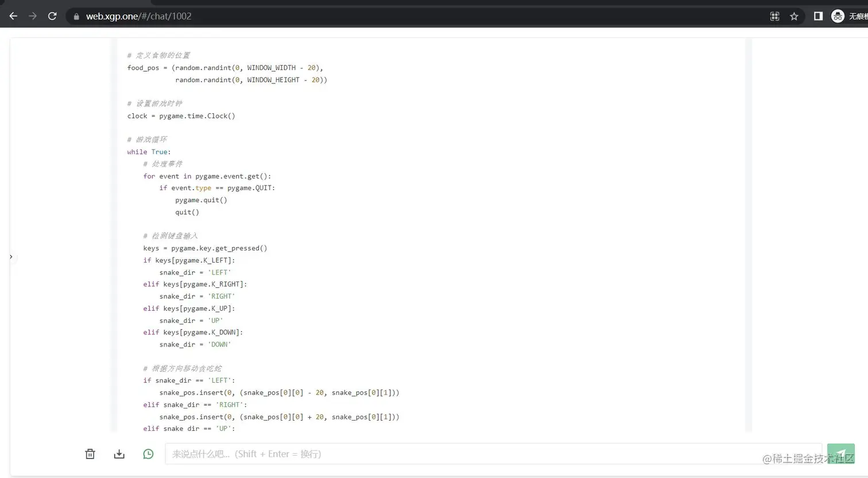Open the QR code icon in address bar
This screenshot has width=868, height=478.
pos(774,16)
